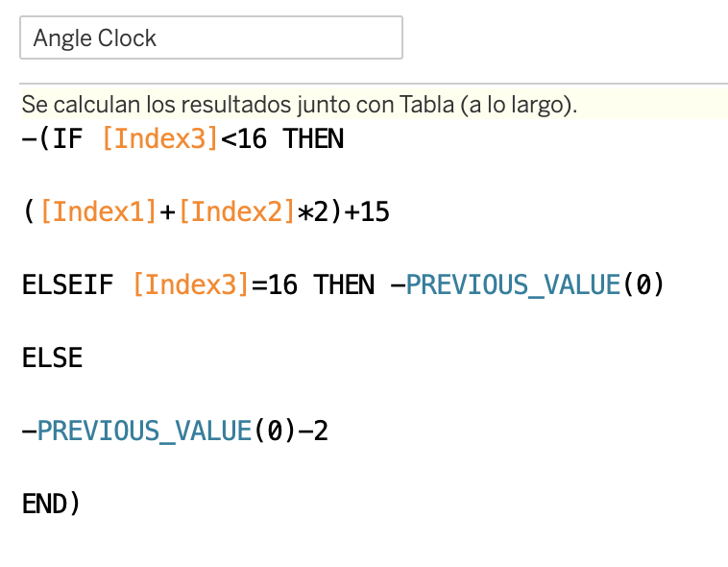Click the -2 at end of formula line
The image size is (728, 567).
[313, 431]
